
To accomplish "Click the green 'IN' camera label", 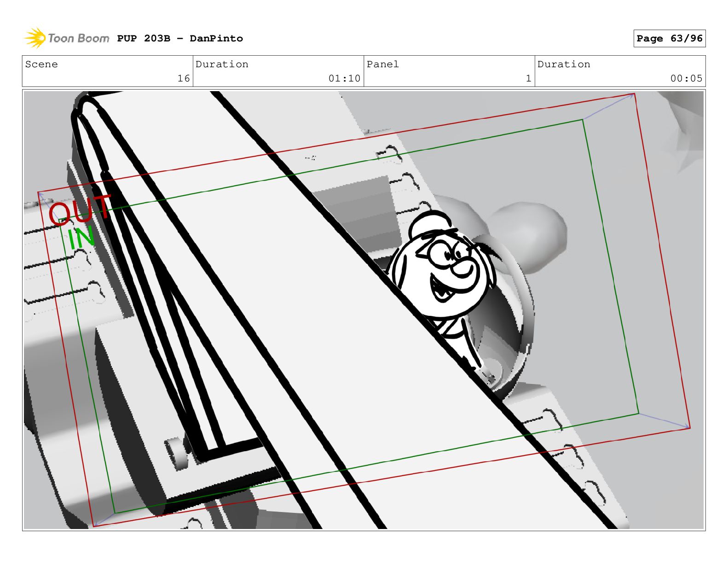I will 81,238.
